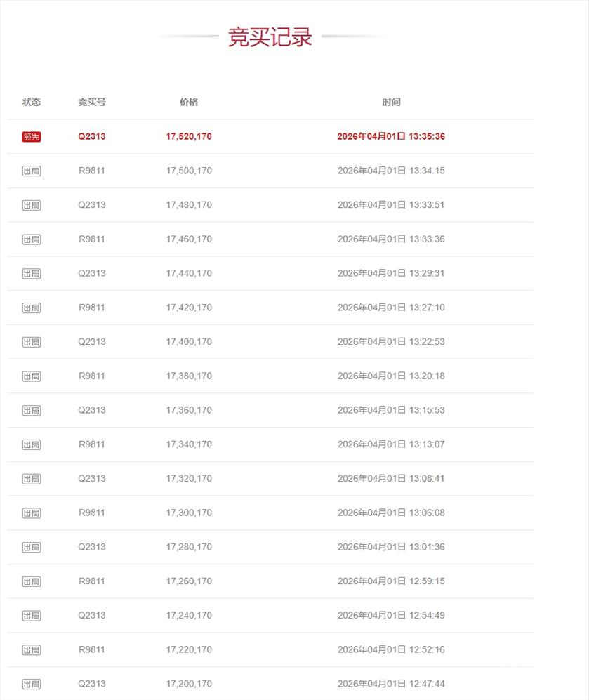Click the 时间 column header
This screenshot has height=700, width=589.
click(x=391, y=103)
